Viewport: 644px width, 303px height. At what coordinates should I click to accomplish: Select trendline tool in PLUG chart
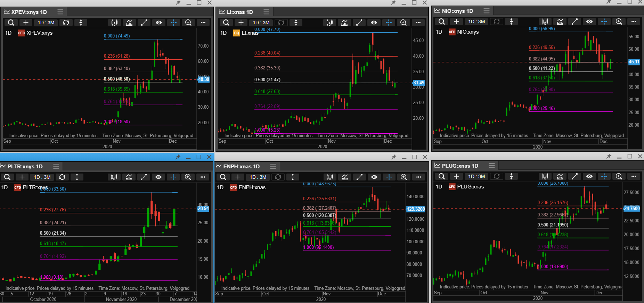(574, 176)
